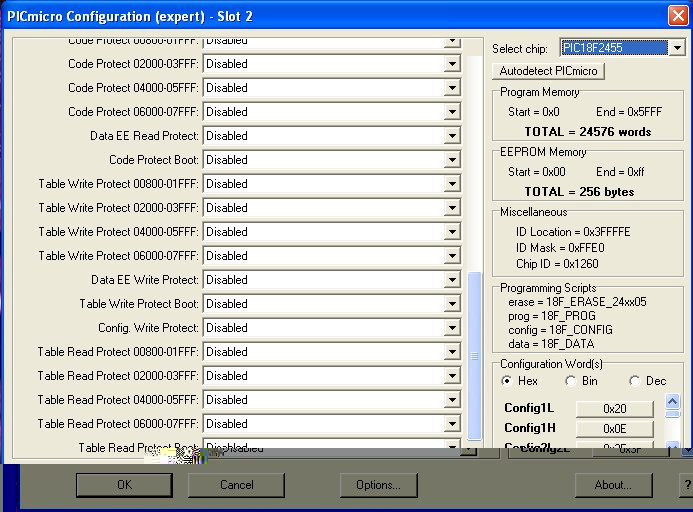The width and height of the screenshot is (693, 512).
Task: Click the 'Start = 0x0' program memory text
Action: coord(533,112)
